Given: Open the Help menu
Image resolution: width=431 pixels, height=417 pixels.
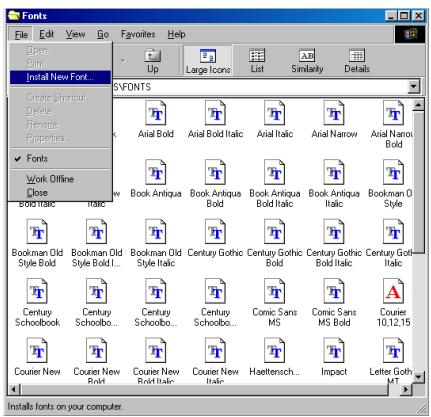Looking at the screenshot, I should click(176, 34).
